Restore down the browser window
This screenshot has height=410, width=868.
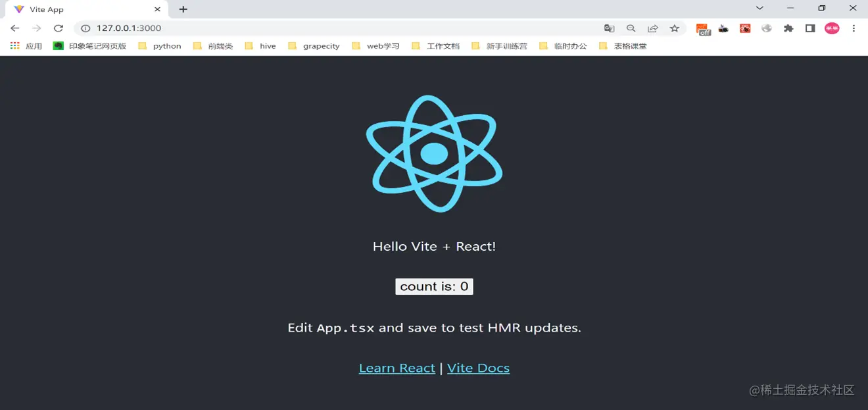(x=822, y=8)
